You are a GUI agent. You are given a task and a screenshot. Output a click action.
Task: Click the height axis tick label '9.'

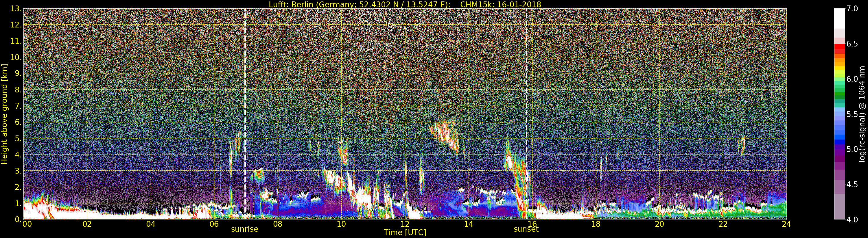(18, 73)
